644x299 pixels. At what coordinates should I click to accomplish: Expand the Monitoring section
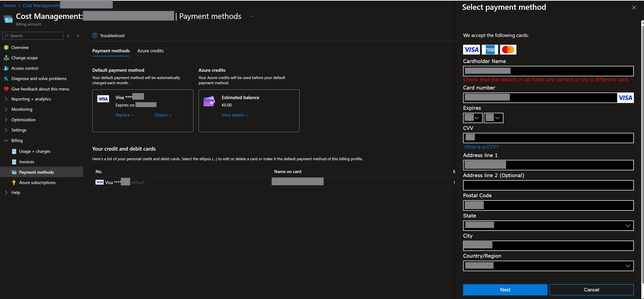point(6,109)
